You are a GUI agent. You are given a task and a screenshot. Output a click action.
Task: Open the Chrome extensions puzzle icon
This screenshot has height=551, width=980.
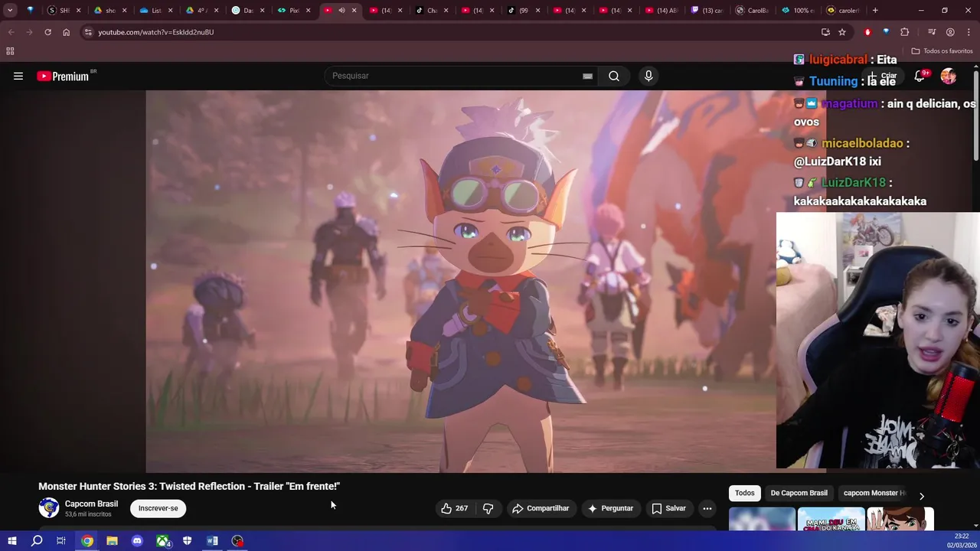tap(905, 32)
